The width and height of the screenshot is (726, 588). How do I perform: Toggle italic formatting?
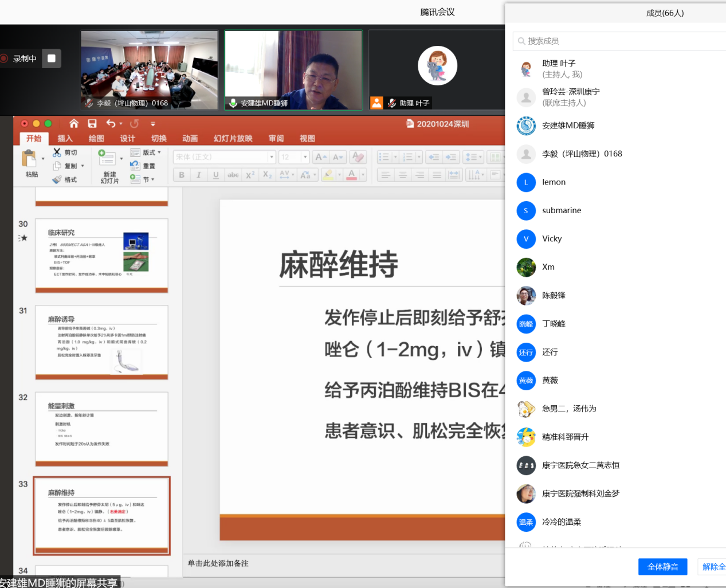coord(199,175)
